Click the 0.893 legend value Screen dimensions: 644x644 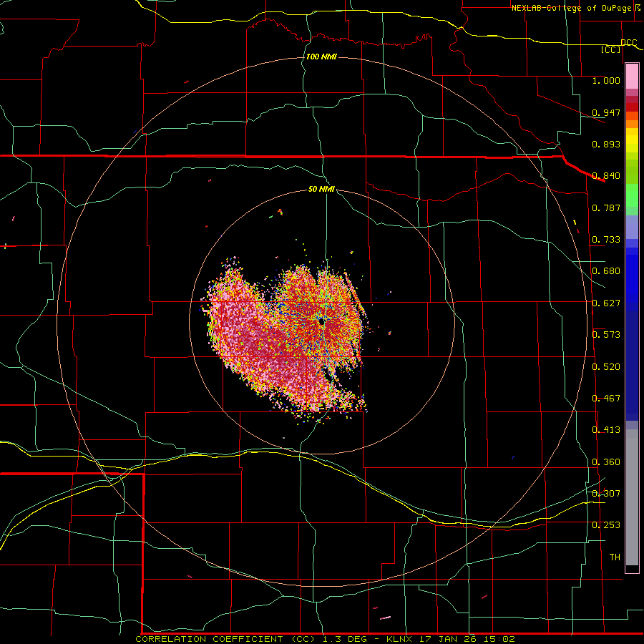click(606, 144)
